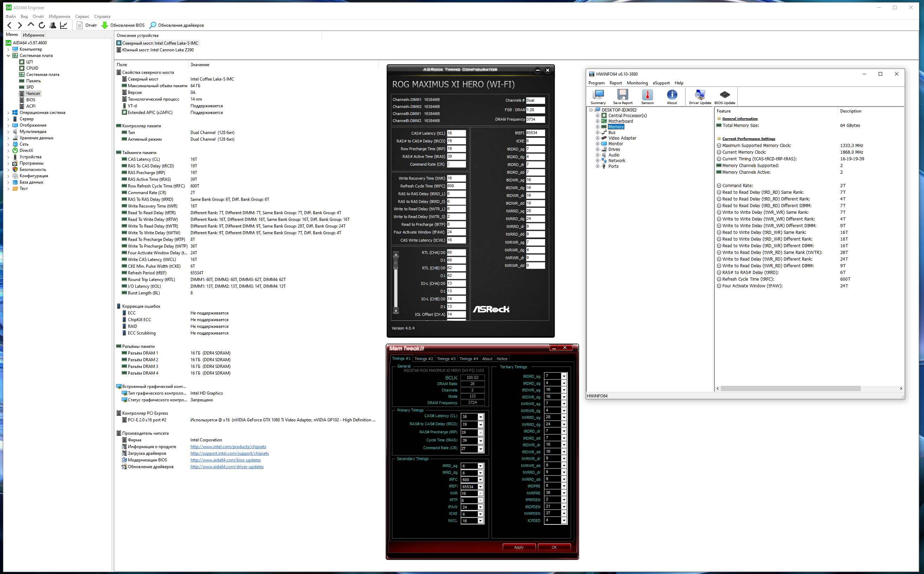The height and width of the screenshot is (574, 924).
Task: Click the AIDA64 refresh icon
Action: click(42, 25)
